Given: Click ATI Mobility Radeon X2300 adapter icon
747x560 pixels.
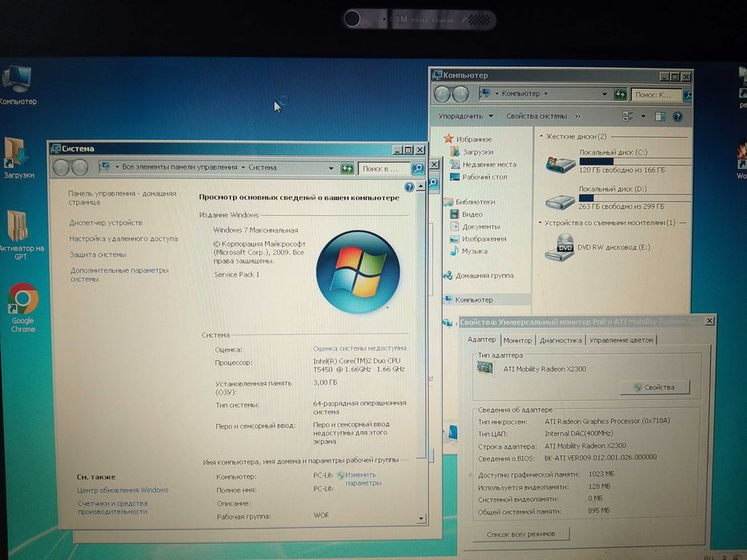Looking at the screenshot, I should [485, 369].
